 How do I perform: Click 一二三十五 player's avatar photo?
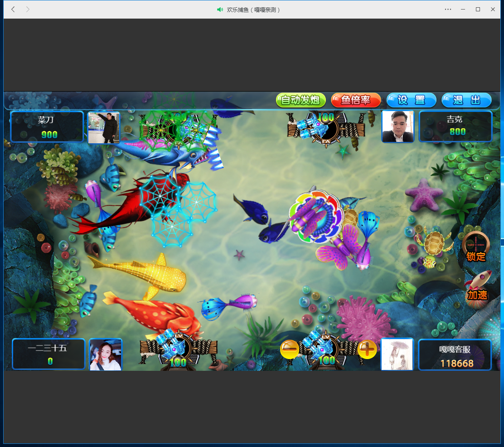point(106,355)
